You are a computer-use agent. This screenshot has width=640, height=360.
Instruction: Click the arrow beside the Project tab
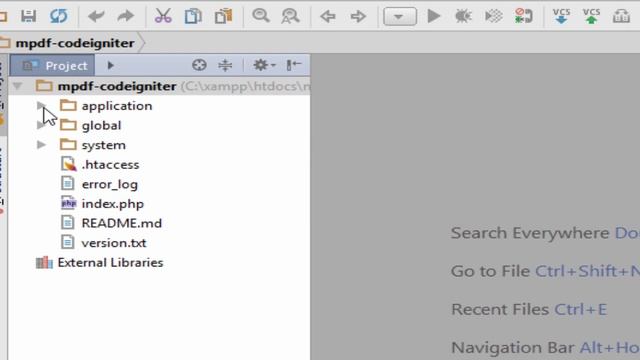click(x=111, y=65)
